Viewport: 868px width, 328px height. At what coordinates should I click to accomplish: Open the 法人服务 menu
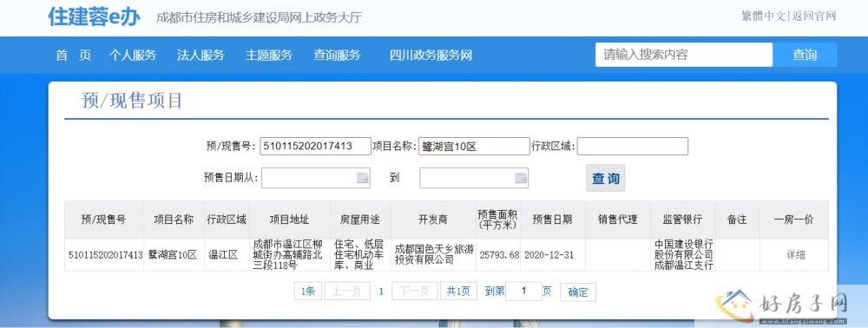[201, 56]
